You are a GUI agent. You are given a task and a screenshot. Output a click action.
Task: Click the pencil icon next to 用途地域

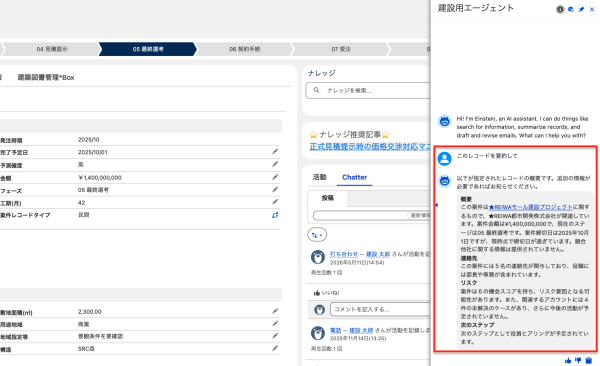pos(275,324)
